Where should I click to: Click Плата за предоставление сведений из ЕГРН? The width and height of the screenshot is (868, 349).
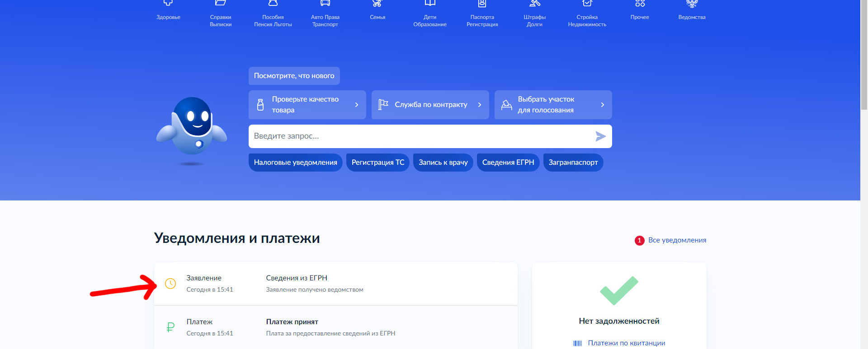click(330, 334)
